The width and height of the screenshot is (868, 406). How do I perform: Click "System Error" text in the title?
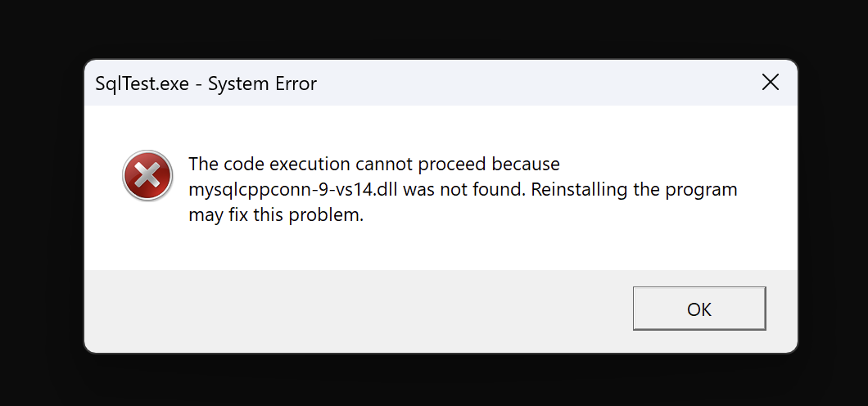point(264,83)
